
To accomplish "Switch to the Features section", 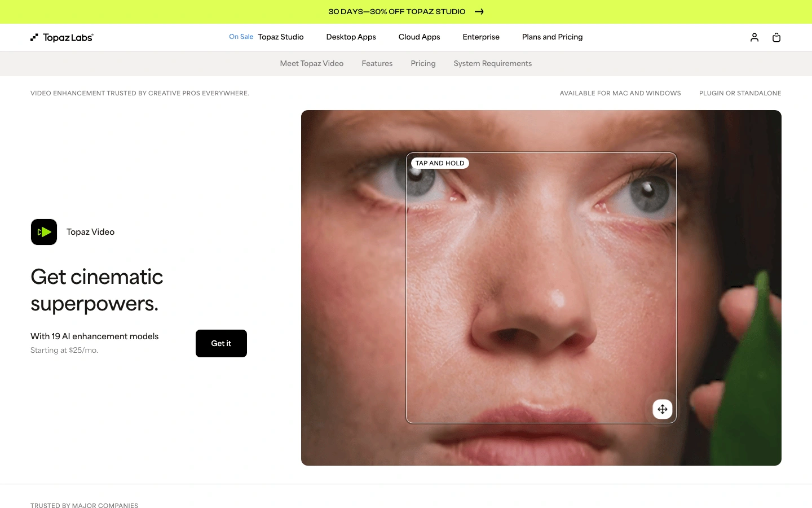I will click(377, 64).
